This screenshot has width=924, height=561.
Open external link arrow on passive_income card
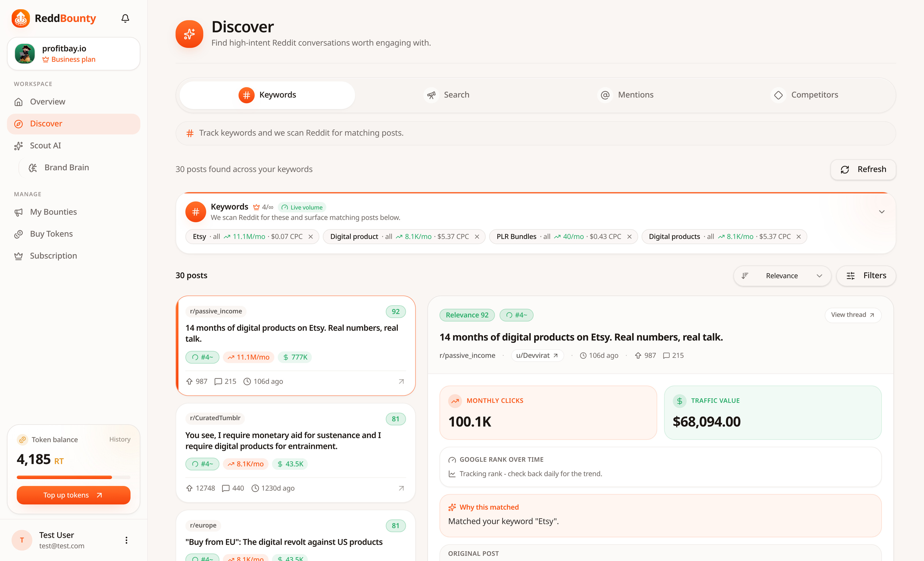click(401, 382)
